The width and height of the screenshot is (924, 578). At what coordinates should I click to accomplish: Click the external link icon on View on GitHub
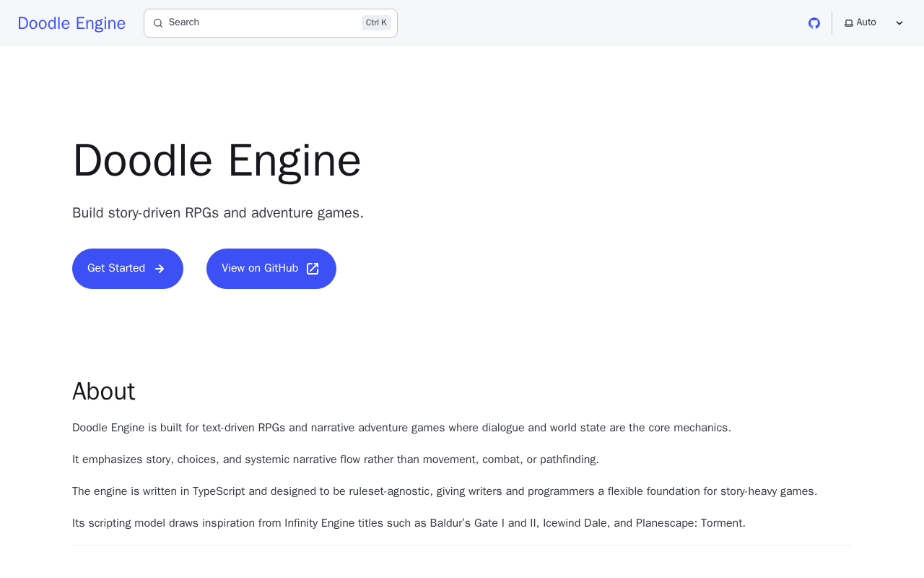(313, 269)
